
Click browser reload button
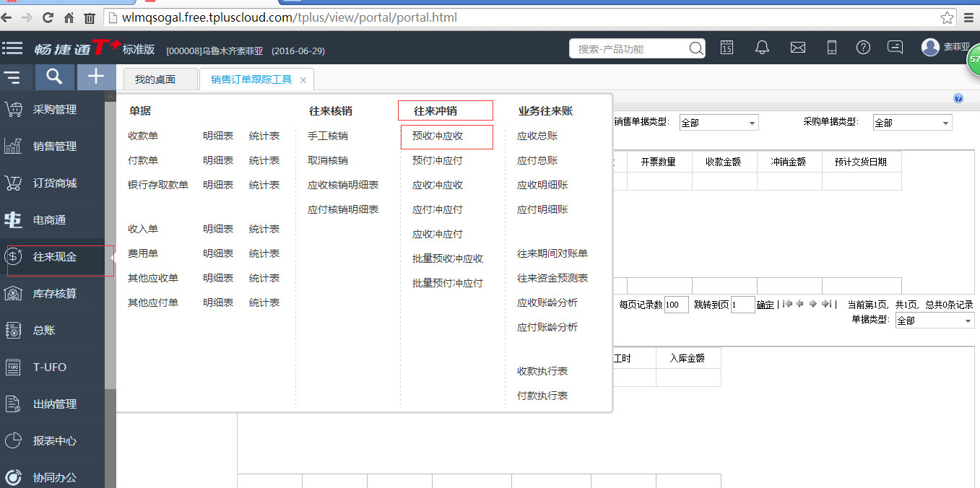48,17
